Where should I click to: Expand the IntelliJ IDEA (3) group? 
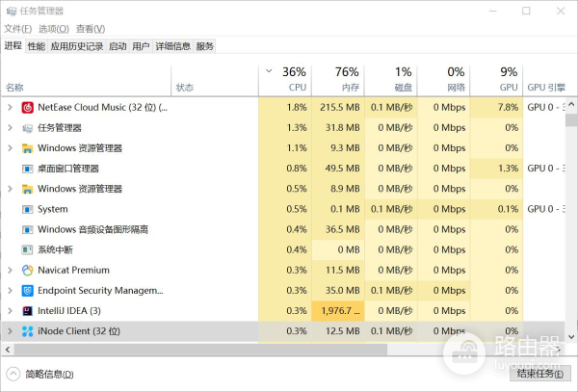click(x=10, y=310)
